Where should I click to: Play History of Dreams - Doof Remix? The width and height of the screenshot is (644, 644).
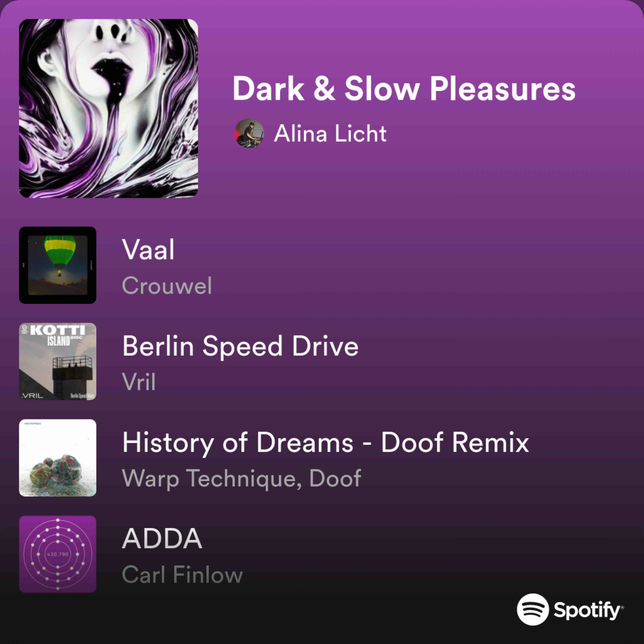(326, 442)
